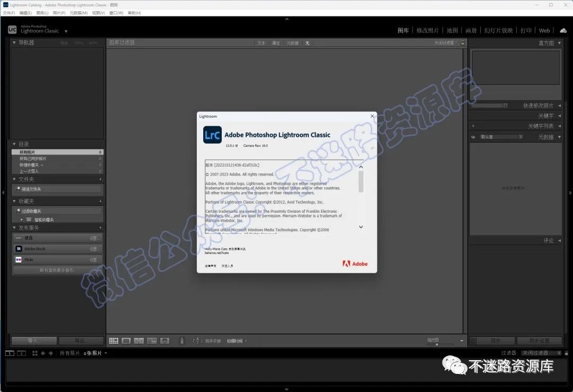573x392 pixels.
Task: Click second window display button 2
Action: pyautogui.click(x=22, y=353)
